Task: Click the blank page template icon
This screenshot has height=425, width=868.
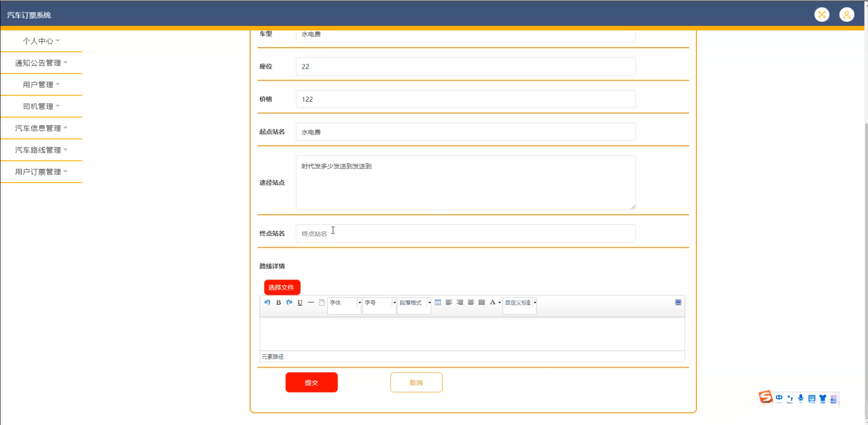Action: [x=322, y=302]
